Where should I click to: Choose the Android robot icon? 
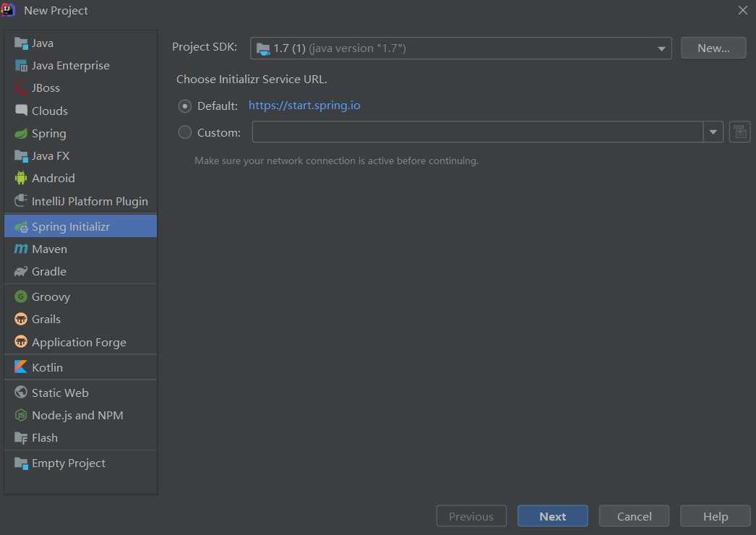pyautogui.click(x=21, y=178)
